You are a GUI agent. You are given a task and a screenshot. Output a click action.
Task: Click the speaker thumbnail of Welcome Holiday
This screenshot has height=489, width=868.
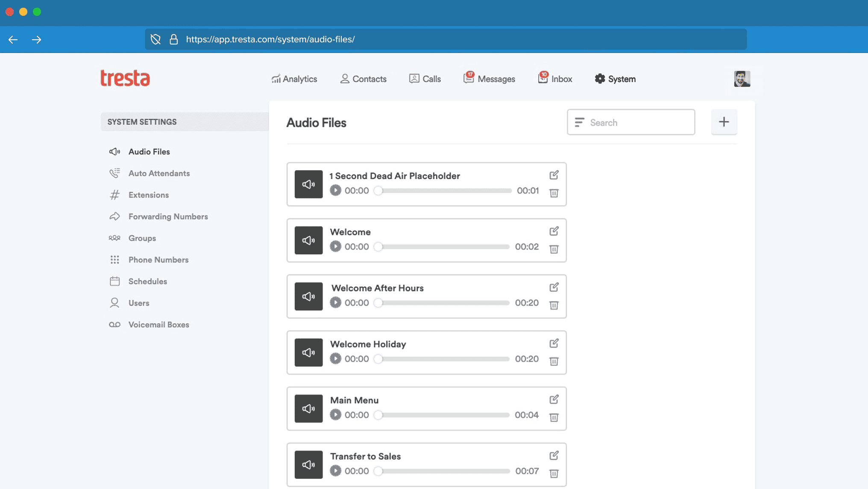(308, 352)
